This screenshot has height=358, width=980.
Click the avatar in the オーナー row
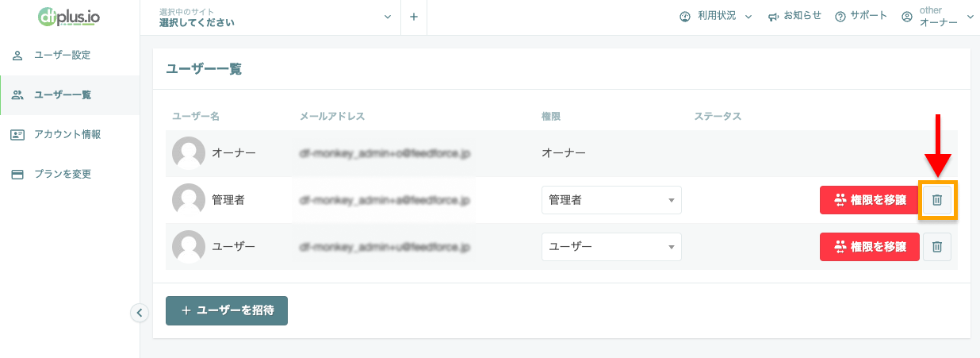coord(189,153)
